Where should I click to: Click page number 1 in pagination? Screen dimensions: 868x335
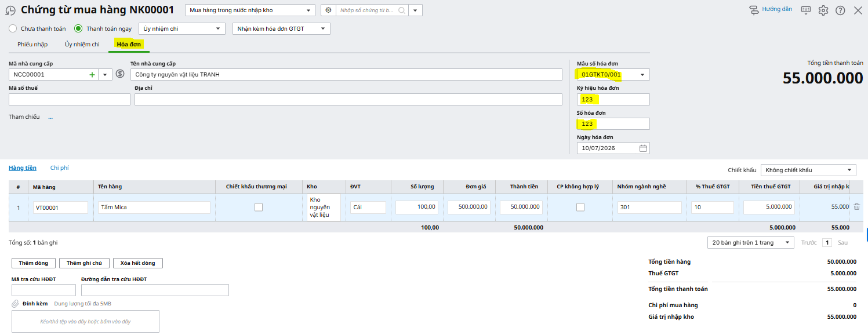[827, 242]
